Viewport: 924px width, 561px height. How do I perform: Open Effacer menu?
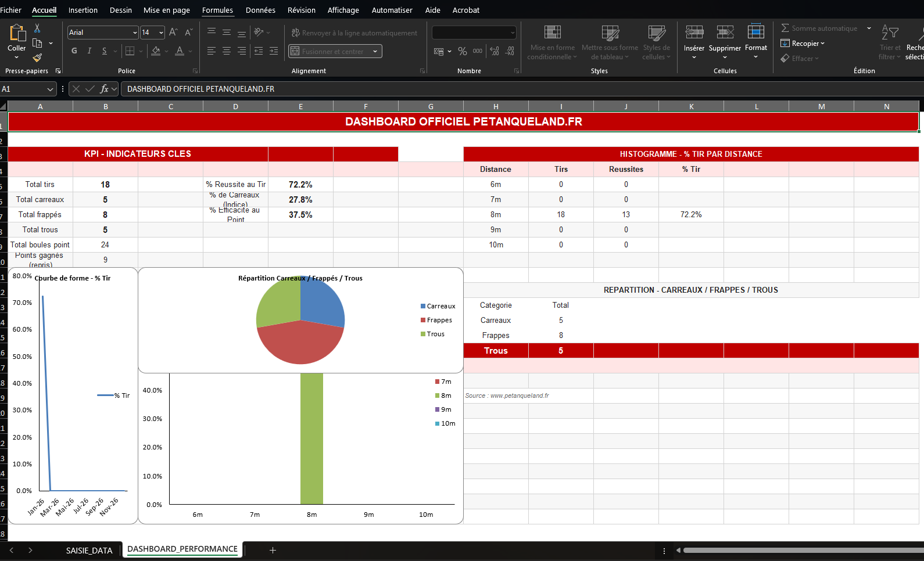(x=800, y=58)
